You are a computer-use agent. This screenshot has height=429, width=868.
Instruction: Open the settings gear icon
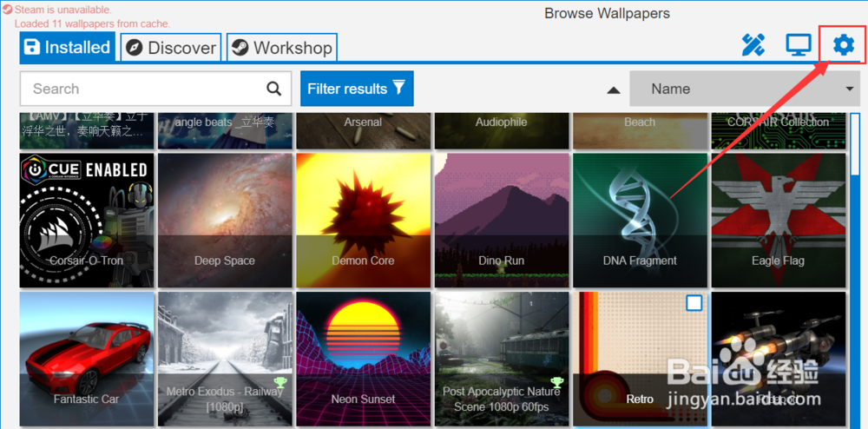tap(844, 45)
